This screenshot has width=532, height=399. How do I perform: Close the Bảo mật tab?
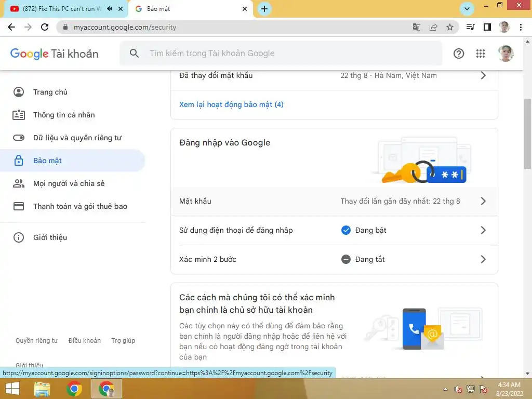(x=245, y=9)
